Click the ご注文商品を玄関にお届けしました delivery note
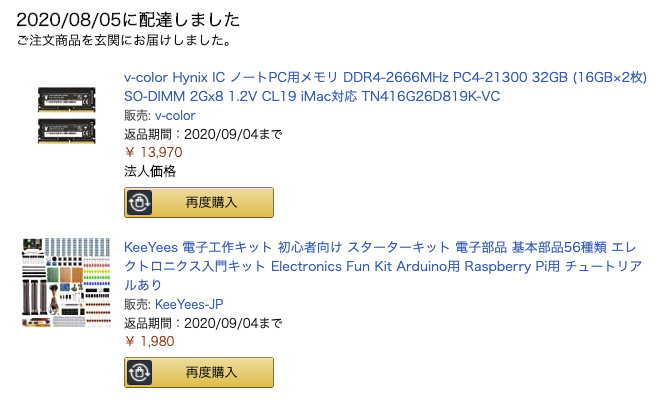This screenshot has height=400, width=658. (124, 42)
